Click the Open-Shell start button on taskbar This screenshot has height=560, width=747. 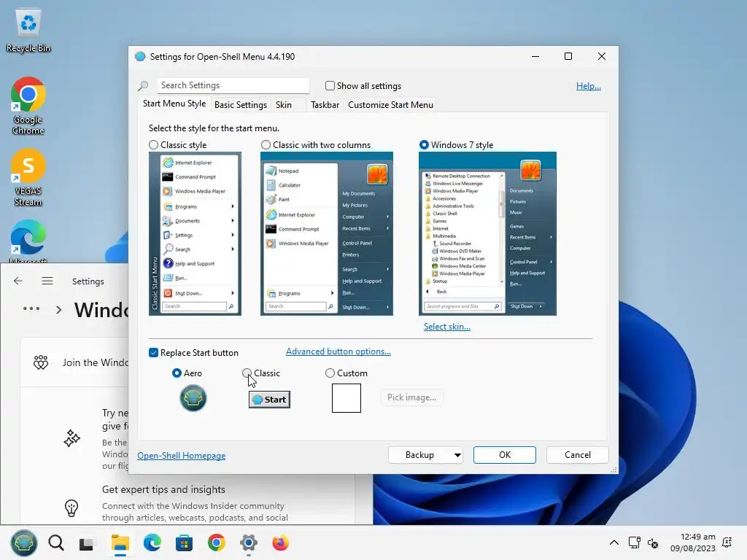(x=24, y=542)
